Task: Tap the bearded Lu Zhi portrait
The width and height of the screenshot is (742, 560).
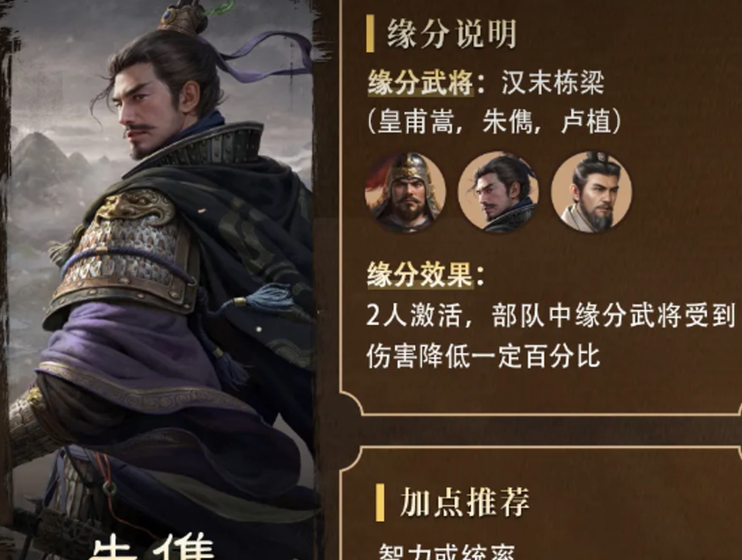Action: tap(591, 192)
